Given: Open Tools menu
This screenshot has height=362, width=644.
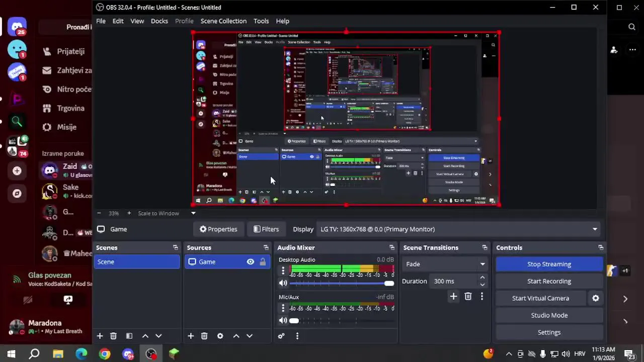Looking at the screenshot, I should tap(261, 21).
